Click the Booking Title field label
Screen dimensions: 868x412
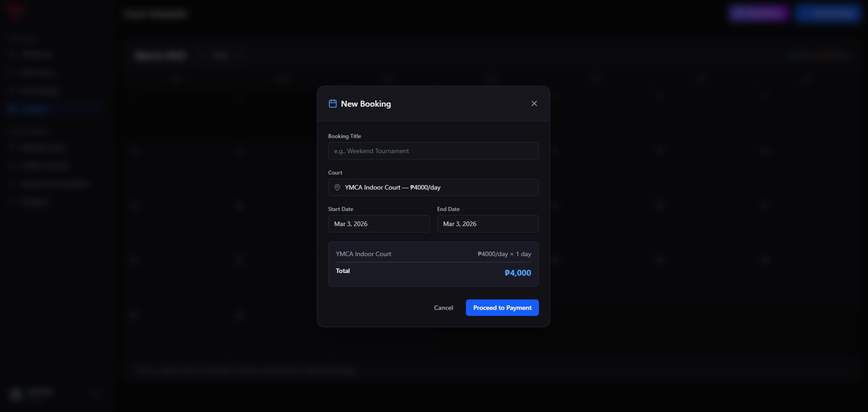[345, 136]
